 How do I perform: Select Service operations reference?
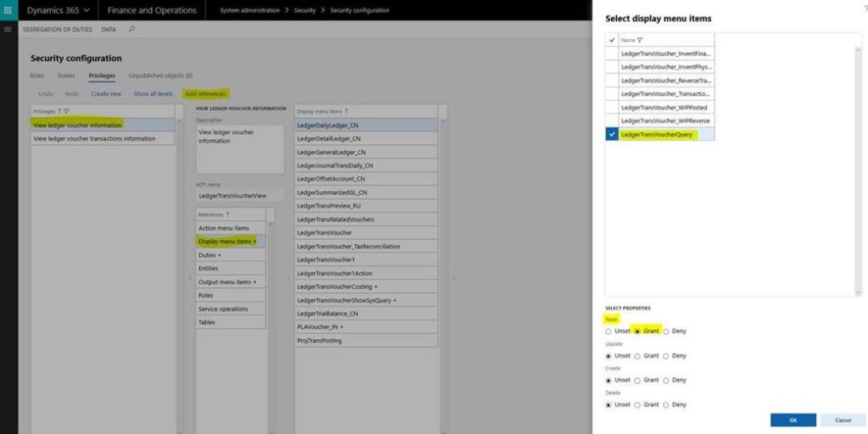pos(231,309)
